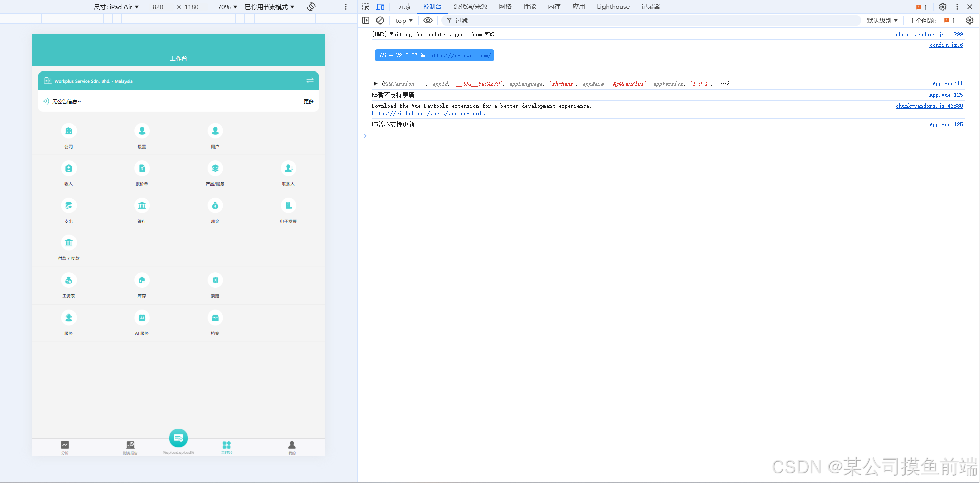Open the 设置 settings icon
980x483 pixels.
pos(142,131)
